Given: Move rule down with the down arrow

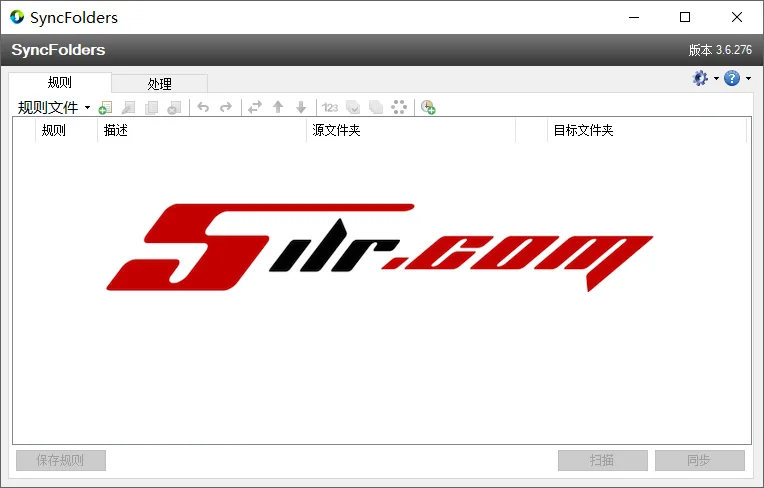Looking at the screenshot, I should (x=301, y=107).
